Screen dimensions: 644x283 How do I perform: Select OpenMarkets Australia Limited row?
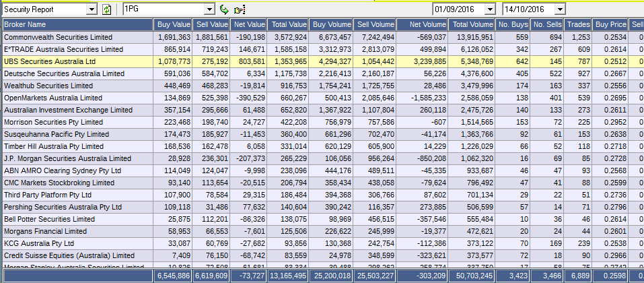pyautogui.click(x=322, y=98)
